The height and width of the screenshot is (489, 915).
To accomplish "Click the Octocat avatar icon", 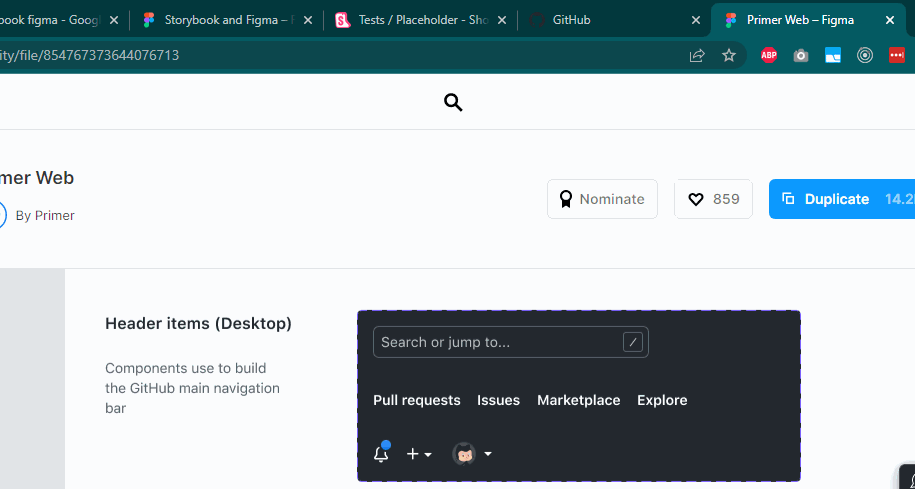I will pyautogui.click(x=464, y=454).
